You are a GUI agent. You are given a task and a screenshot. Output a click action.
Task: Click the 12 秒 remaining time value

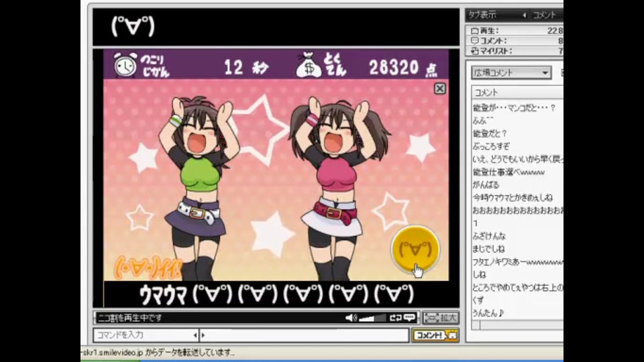click(246, 67)
